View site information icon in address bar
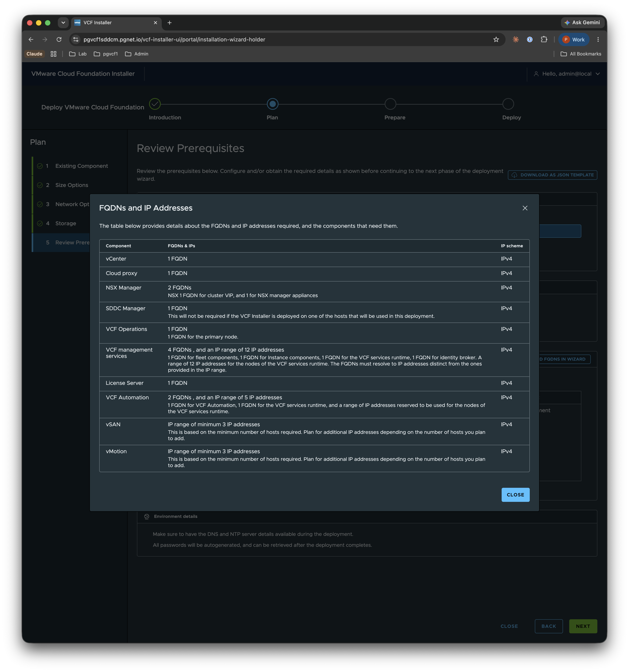The height and width of the screenshot is (672, 629). click(x=76, y=39)
